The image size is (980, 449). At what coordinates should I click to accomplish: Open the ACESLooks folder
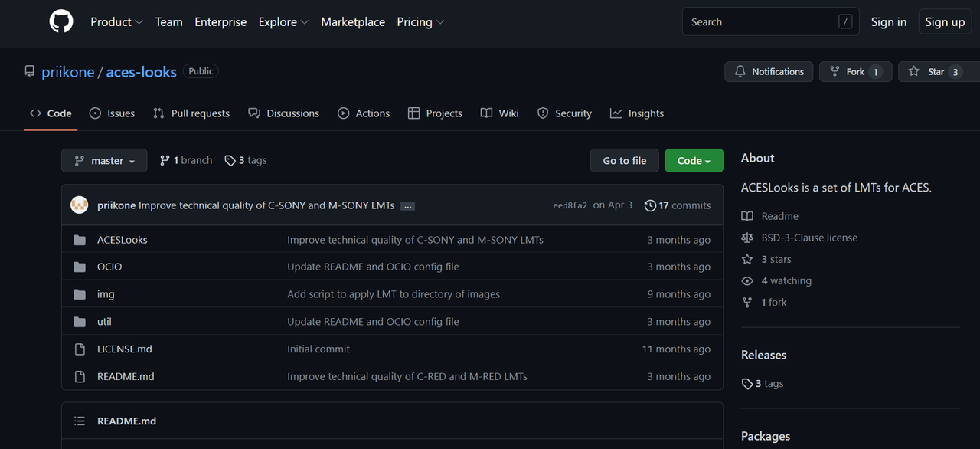click(x=122, y=240)
